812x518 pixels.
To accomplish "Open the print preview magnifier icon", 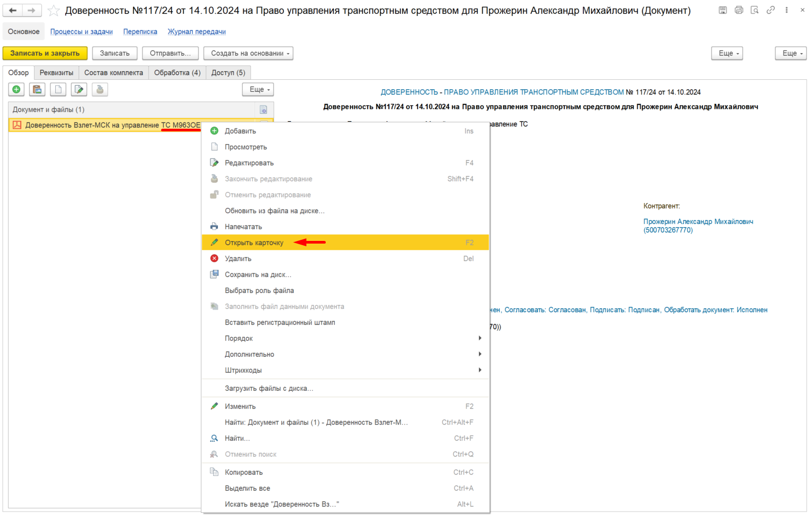I will (755, 10).
